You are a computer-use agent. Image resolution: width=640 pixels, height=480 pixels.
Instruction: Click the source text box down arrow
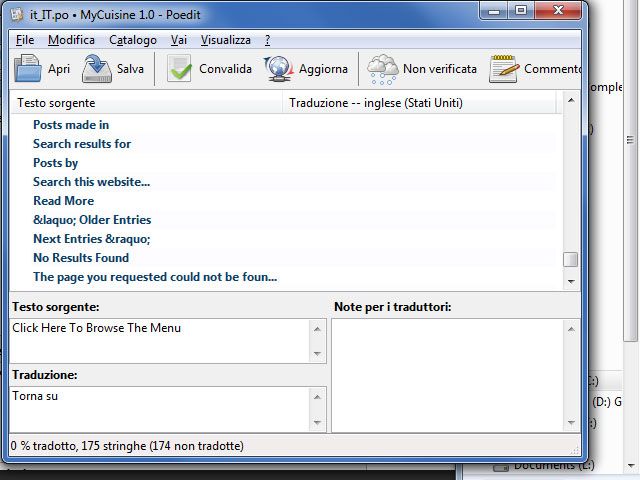318,354
